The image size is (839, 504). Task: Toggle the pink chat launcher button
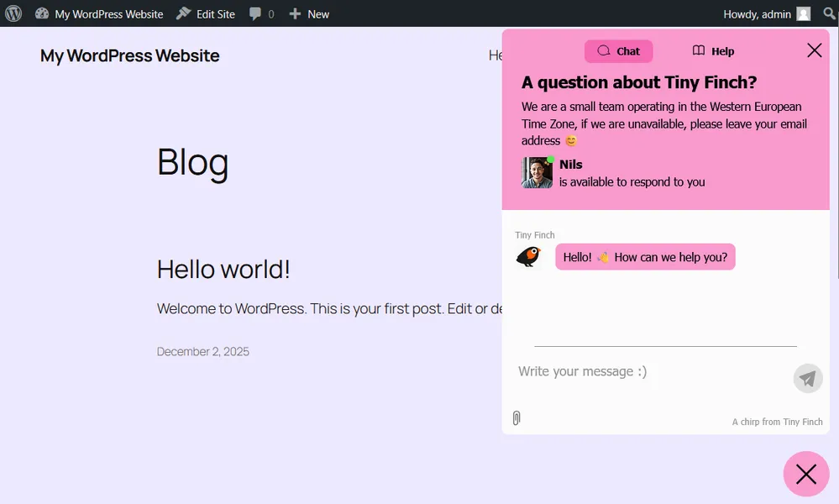coord(805,475)
